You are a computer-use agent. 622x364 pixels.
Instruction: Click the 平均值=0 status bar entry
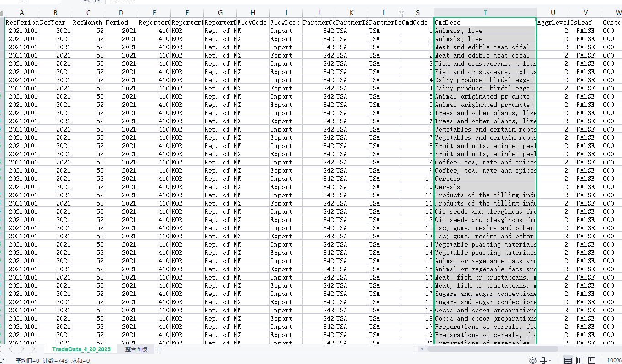point(27,360)
